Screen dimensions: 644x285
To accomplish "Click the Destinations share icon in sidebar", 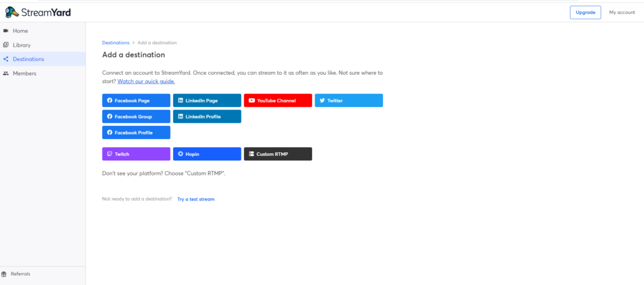I will pyautogui.click(x=6, y=59).
